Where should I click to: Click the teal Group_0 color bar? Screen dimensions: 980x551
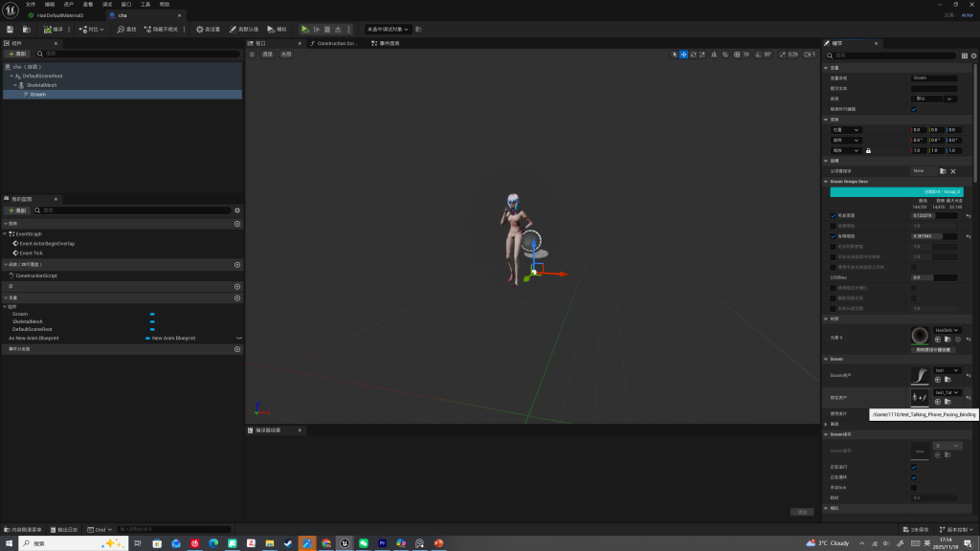[x=896, y=191]
